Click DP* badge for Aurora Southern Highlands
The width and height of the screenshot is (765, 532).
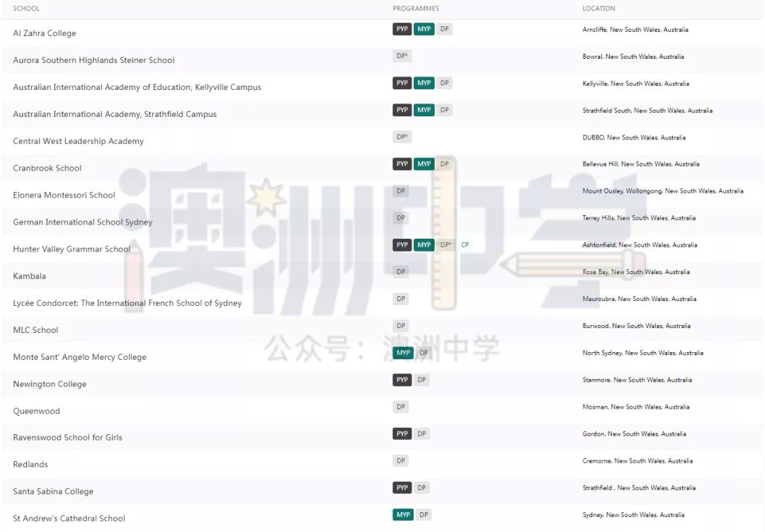coord(402,56)
